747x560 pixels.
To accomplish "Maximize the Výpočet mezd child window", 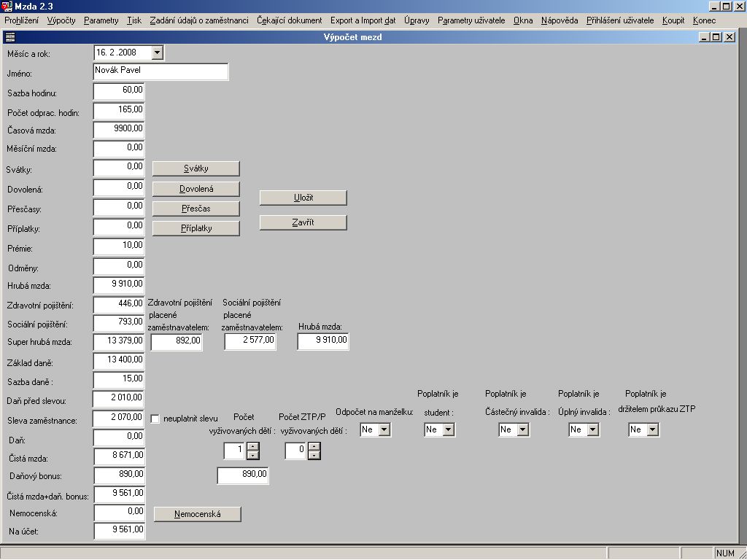I will click(x=716, y=37).
